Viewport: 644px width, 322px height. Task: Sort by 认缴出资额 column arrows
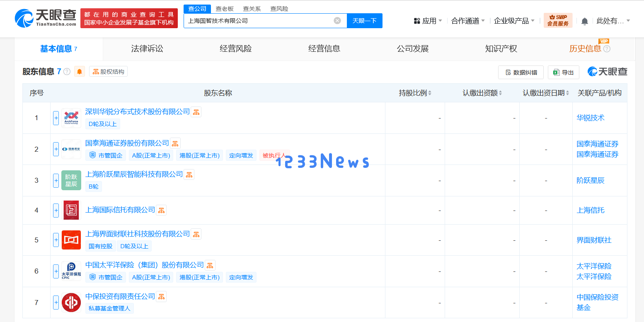click(501, 93)
